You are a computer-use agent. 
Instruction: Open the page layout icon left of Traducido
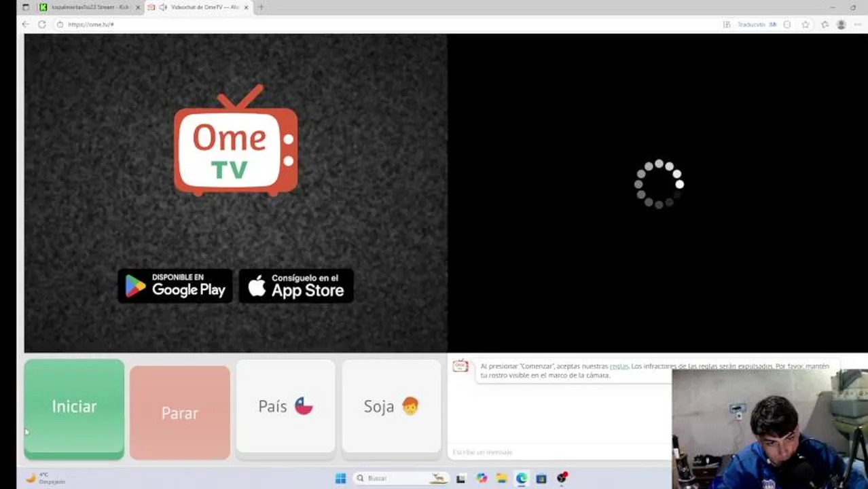click(727, 24)
